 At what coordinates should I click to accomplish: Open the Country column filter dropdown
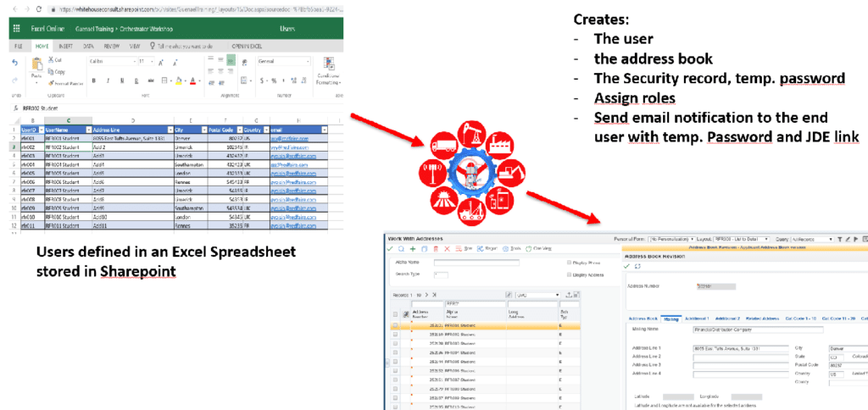264,129
